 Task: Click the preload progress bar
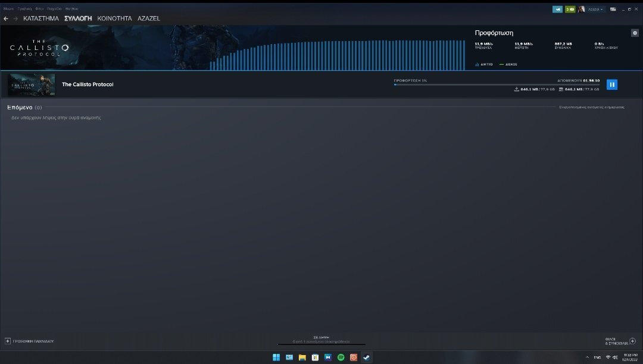coord(497,85)
